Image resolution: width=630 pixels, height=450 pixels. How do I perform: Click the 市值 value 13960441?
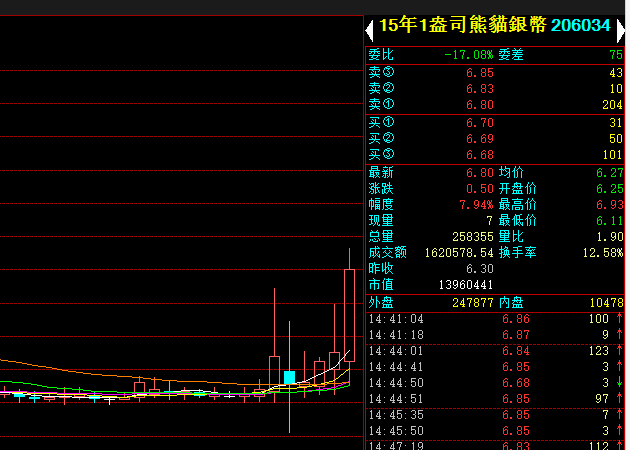tap(466, 285)
